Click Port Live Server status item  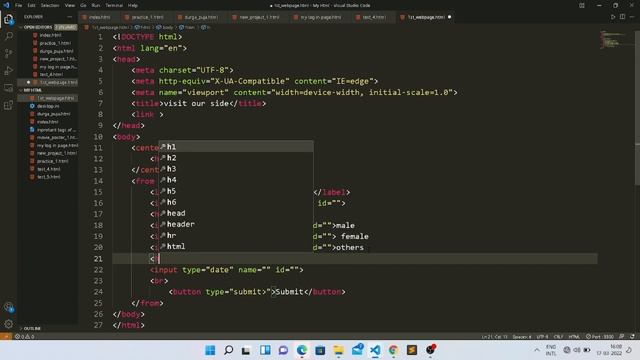600,337
